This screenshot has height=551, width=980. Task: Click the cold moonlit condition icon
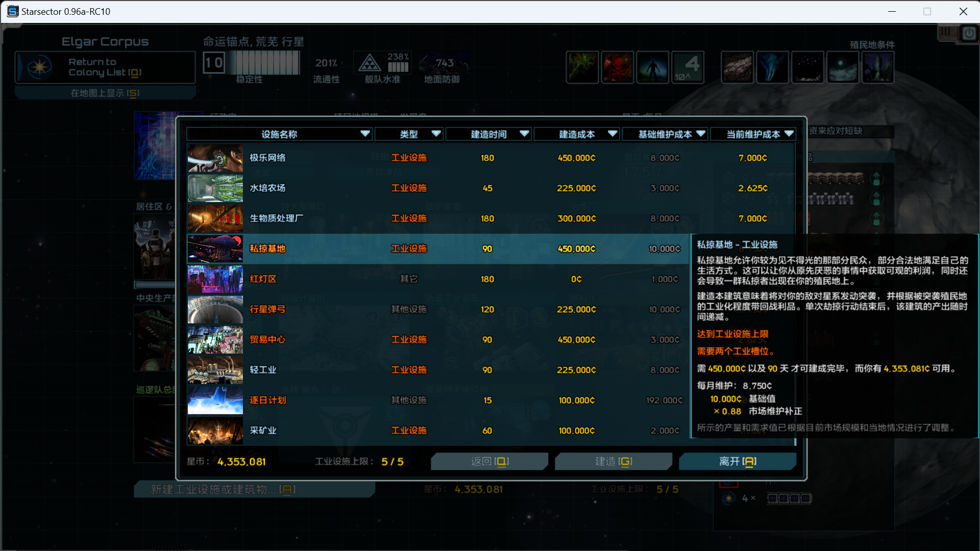(842, 67)
